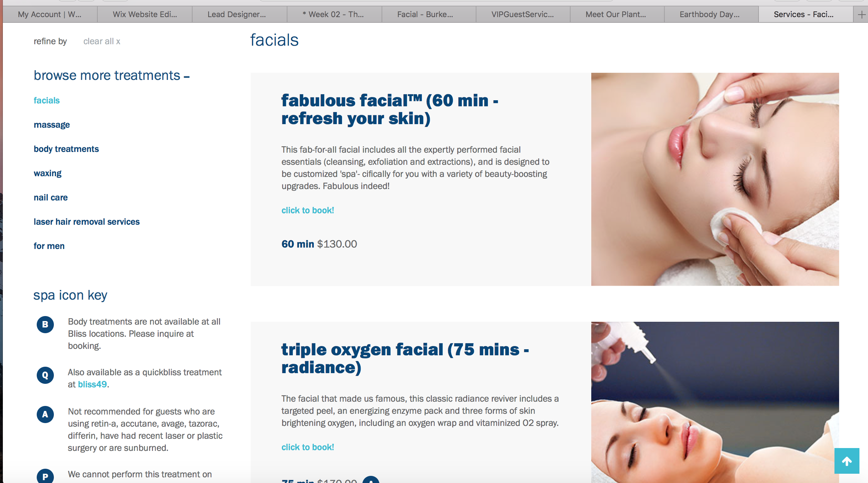Viewport: 868px width, 483px height.
Task: Open nail care category
Action: pyautogui.click(x=51, y=198)
